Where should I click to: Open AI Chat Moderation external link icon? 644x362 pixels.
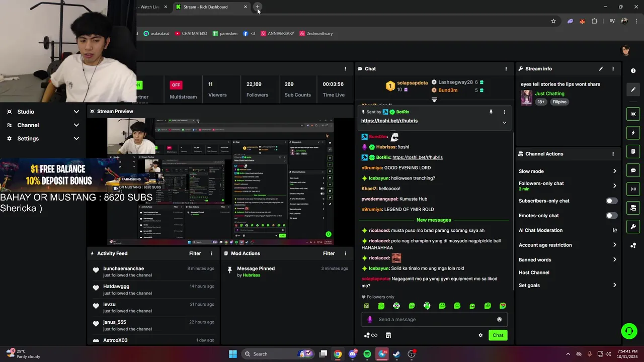615,230
